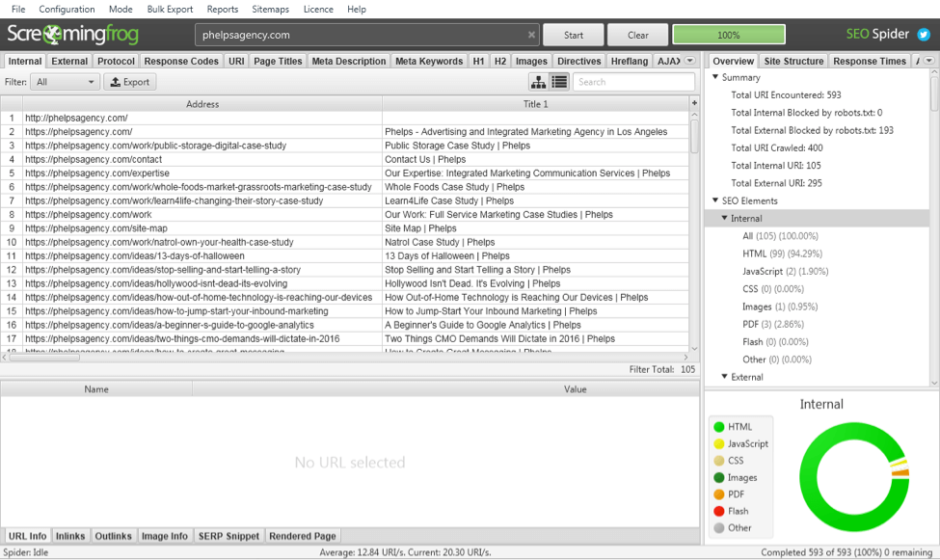Select JavaScript (2) in Internal tree
This screenshot has height=560, width=940.
[x=786, y=271]
